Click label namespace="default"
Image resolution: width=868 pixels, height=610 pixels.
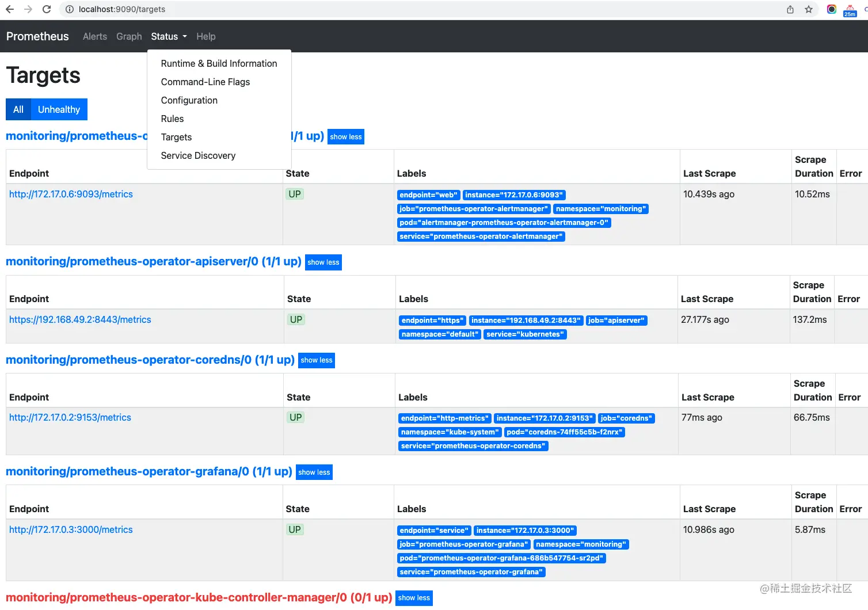(440, 334)
